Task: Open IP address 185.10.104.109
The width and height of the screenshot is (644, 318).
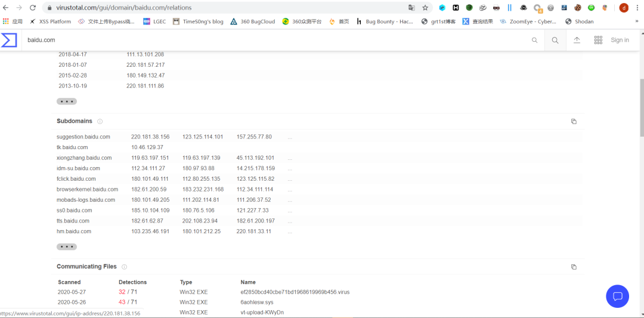Action: (150, 211)
